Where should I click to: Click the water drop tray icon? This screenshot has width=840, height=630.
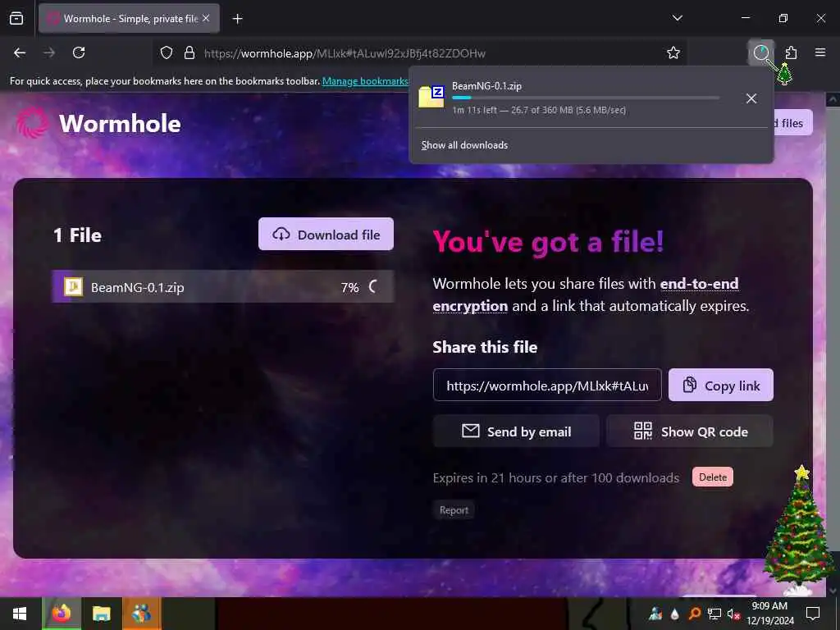[x=674, y=614]
